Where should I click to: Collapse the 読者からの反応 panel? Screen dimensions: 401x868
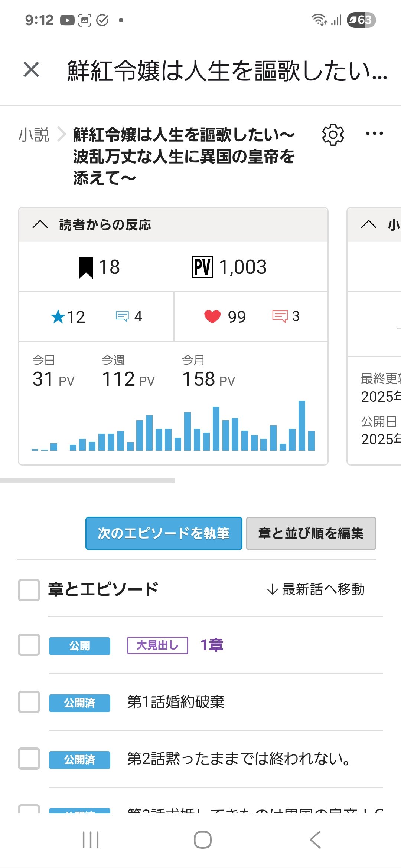(x=40, y=224)
